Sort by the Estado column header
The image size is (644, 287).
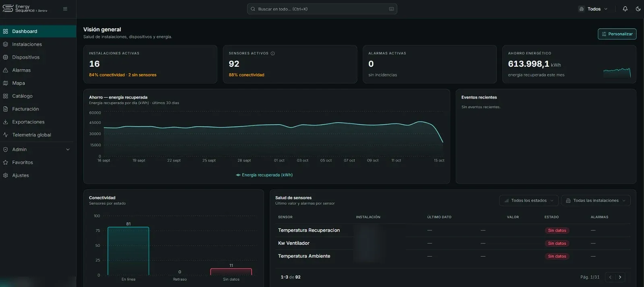click(x=551, y=217)
